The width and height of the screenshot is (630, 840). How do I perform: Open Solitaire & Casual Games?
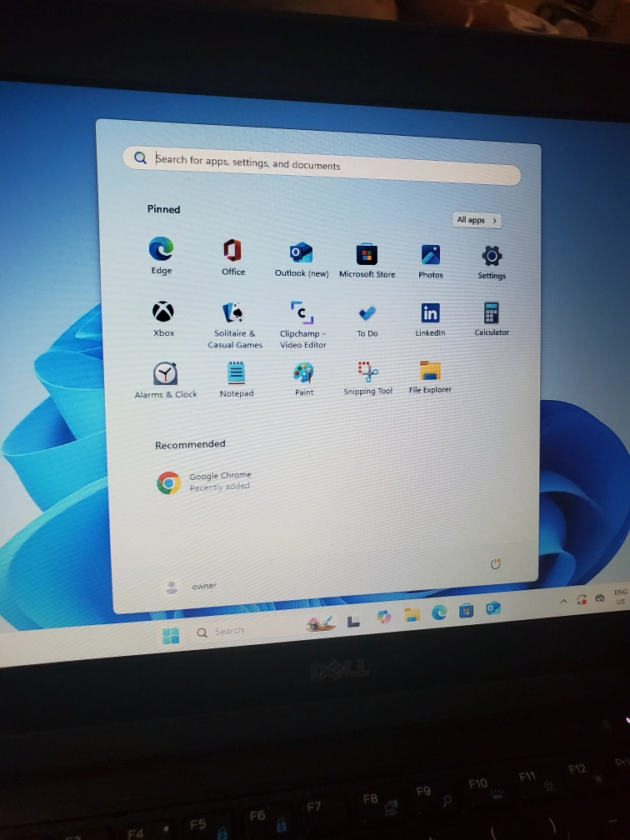(x=234, y=312)
